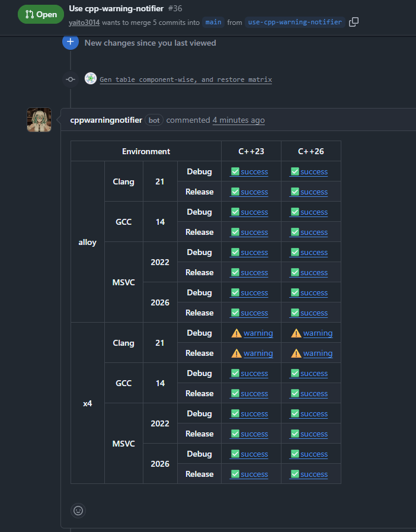Open alloy MSVC 2026 Release C++26 success
Image resolution: width=416 pixels, height=532 pixels.
[x=309, y=313]
